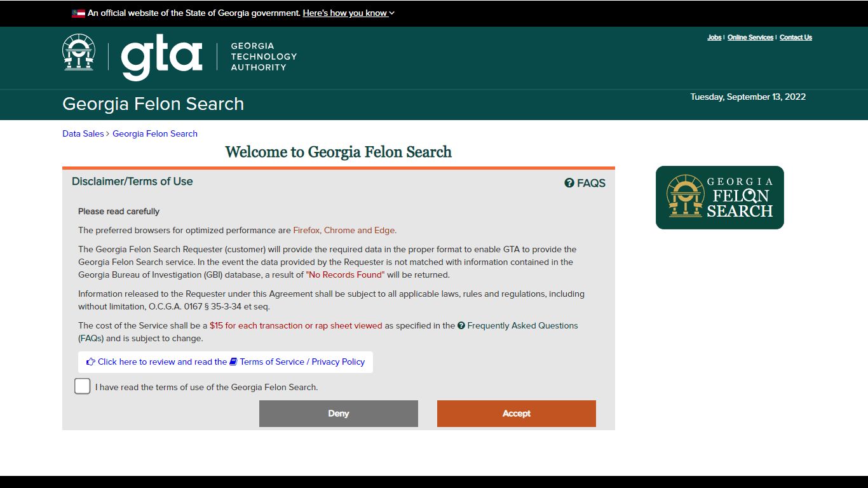Click the Deny button
The image size is (868, 488).
[339, 414]
